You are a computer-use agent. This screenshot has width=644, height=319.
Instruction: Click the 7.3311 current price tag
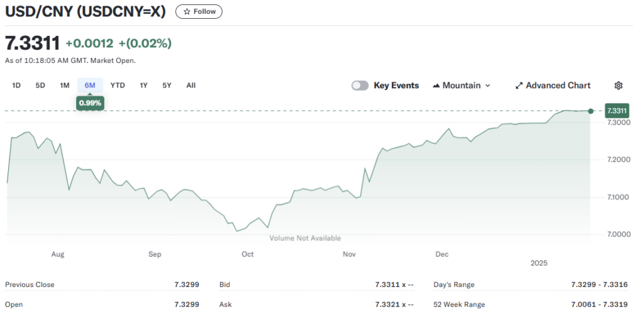click(x=616, y=111)
